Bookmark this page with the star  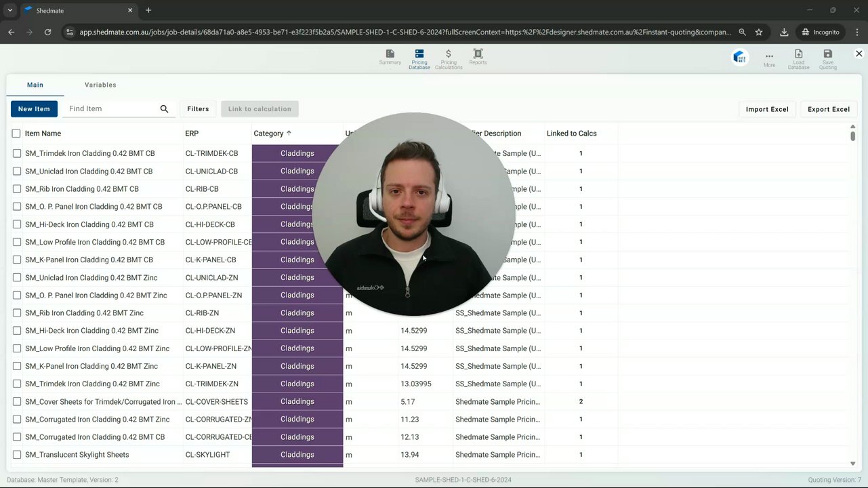click(759, 32)
